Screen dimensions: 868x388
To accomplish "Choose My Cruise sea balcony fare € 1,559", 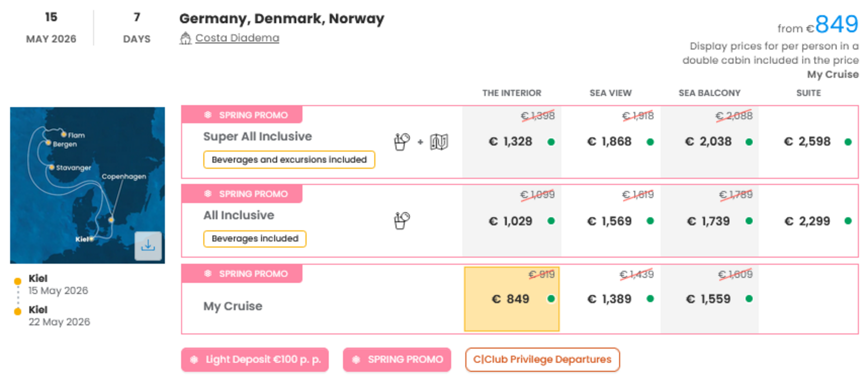I will (x=708, y=299).
